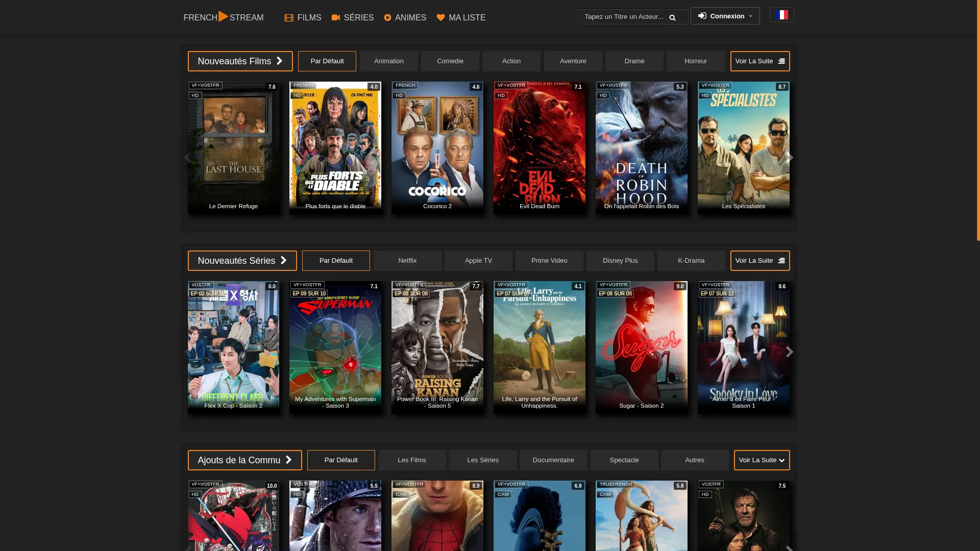
Task: Open Flex X Cop Saison 2 poster
Action: pyautogui.click(x=233, y=347)
